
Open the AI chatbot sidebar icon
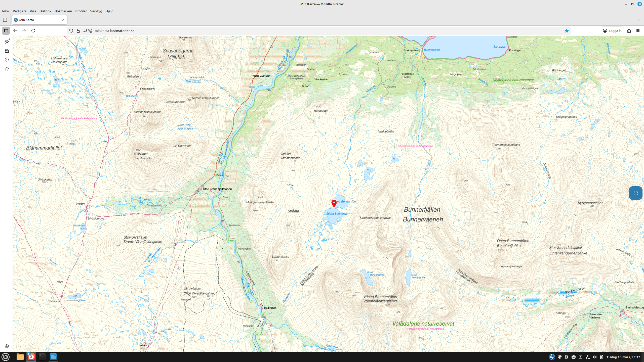pyautogui.click(x=7, y=42)
